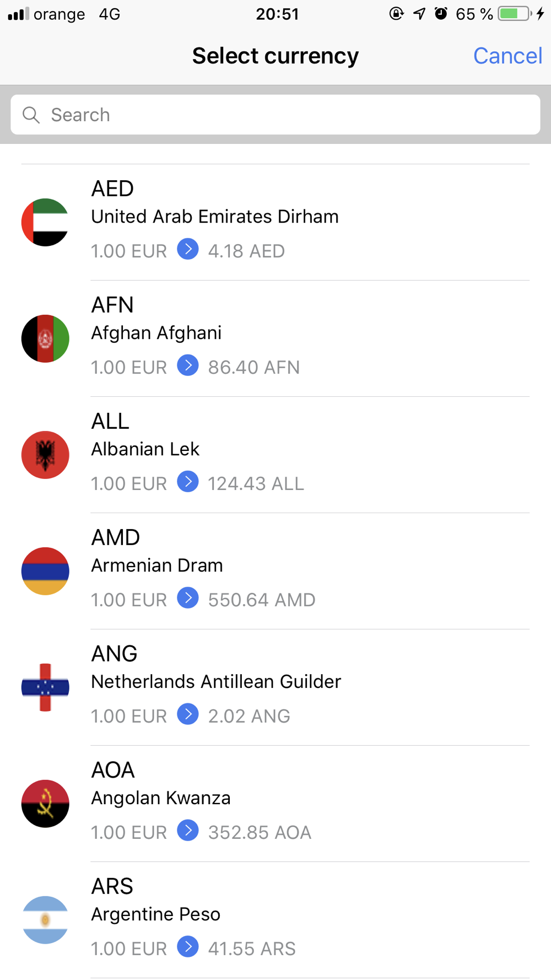Tap the blue chevron next to 4.18 AED
551x980 pixels.
point(188,249)
